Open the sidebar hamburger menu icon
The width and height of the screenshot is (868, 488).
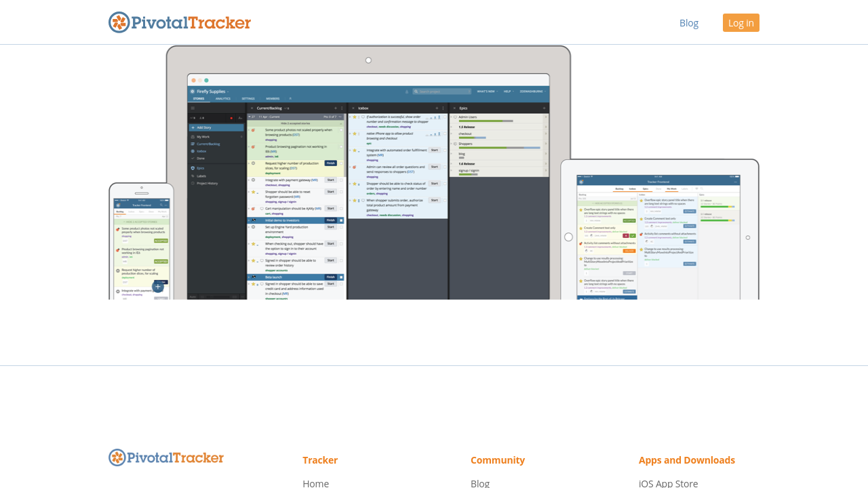193,108
